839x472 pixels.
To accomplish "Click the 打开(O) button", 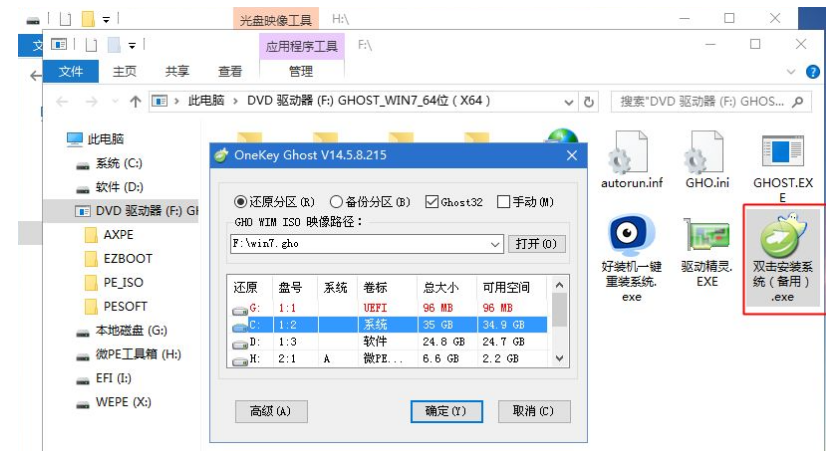I will coord(538,244).
